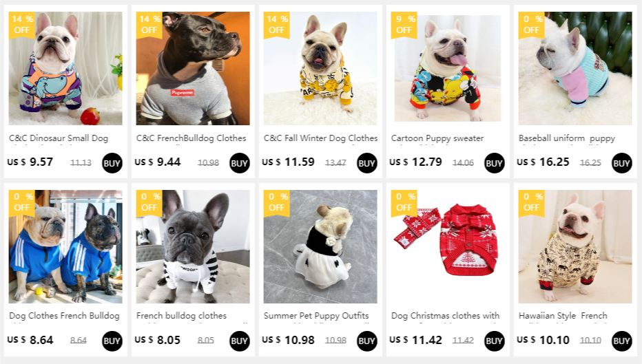Open the two dogs in blue hoodies photo
The height and width of the screenshot is (364, 642).
(x=65, y=246)
